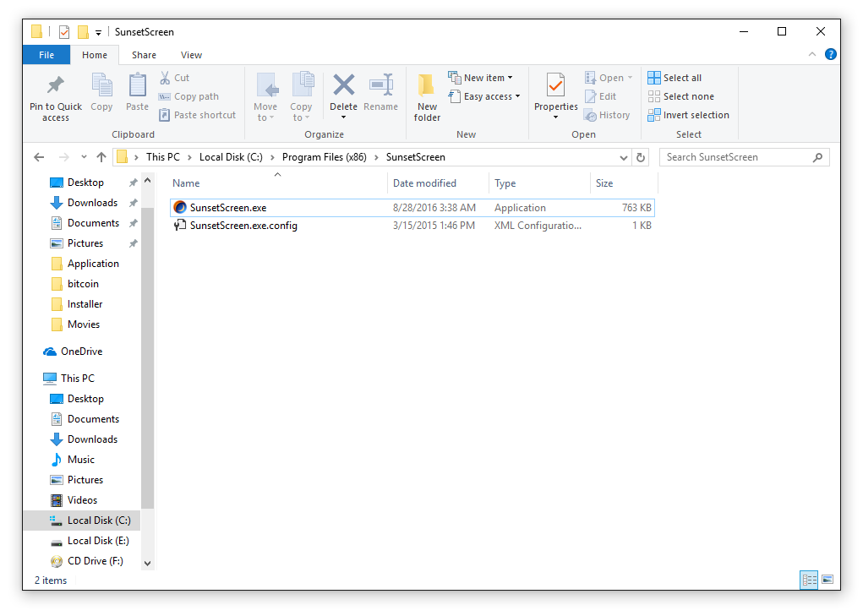Click the navigation pane scroll-down arrow
The width and height of the screenshot is (863, 616).
148,564
